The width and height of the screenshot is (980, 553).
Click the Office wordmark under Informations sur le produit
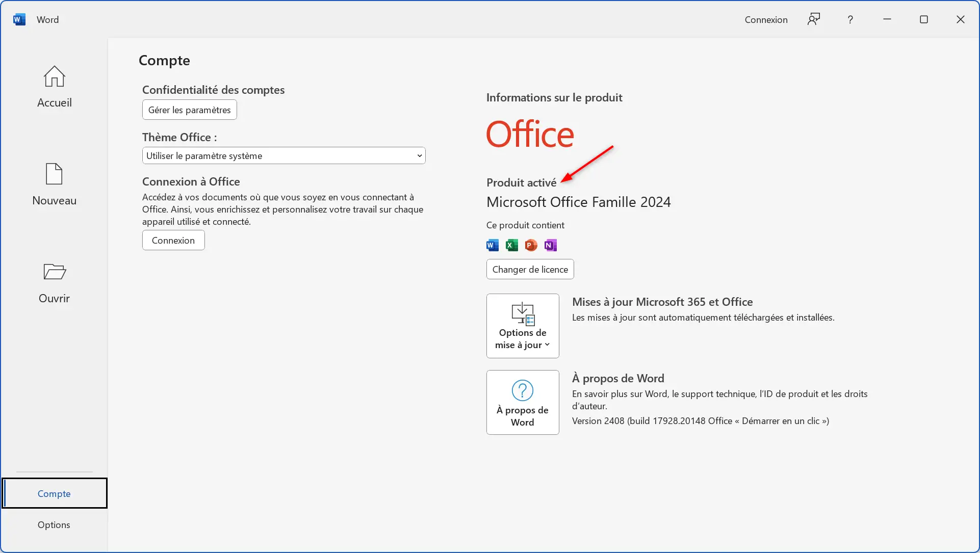[530, 134]
